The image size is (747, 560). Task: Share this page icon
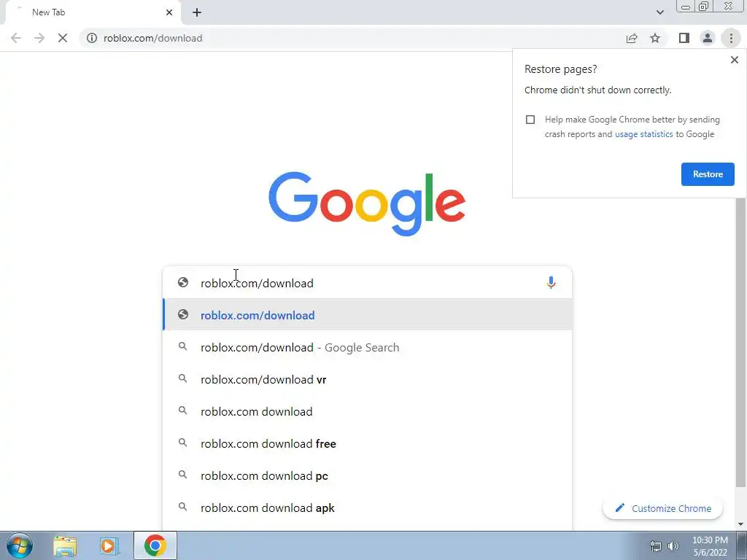[x=632, y=38]
